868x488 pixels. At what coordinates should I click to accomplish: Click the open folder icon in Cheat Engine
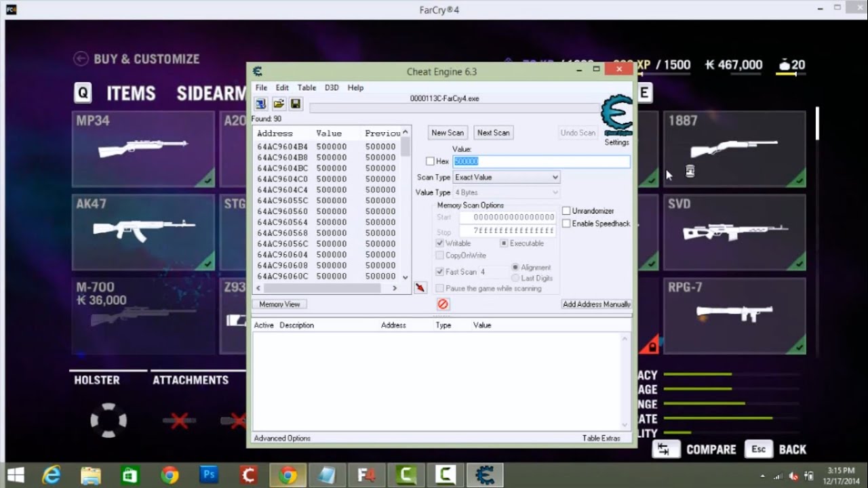(x=279, y=104)
